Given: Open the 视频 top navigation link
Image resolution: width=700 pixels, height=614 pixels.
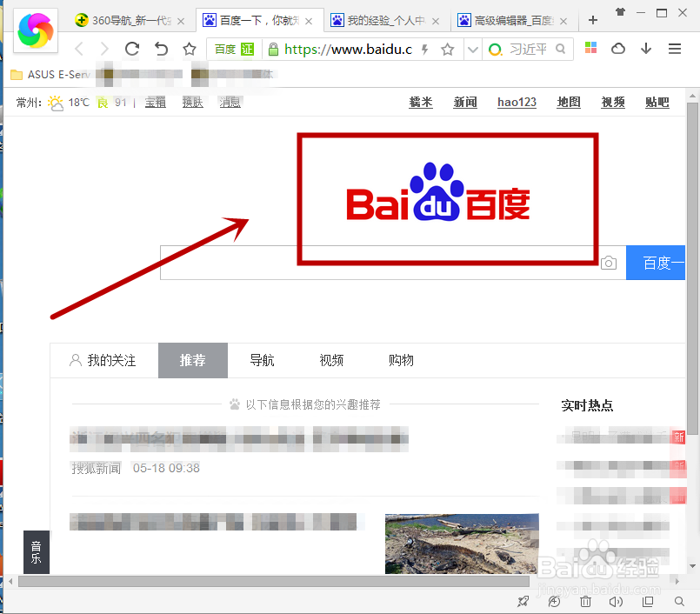Looking at the screenshot, I should (x=613, y=103).
